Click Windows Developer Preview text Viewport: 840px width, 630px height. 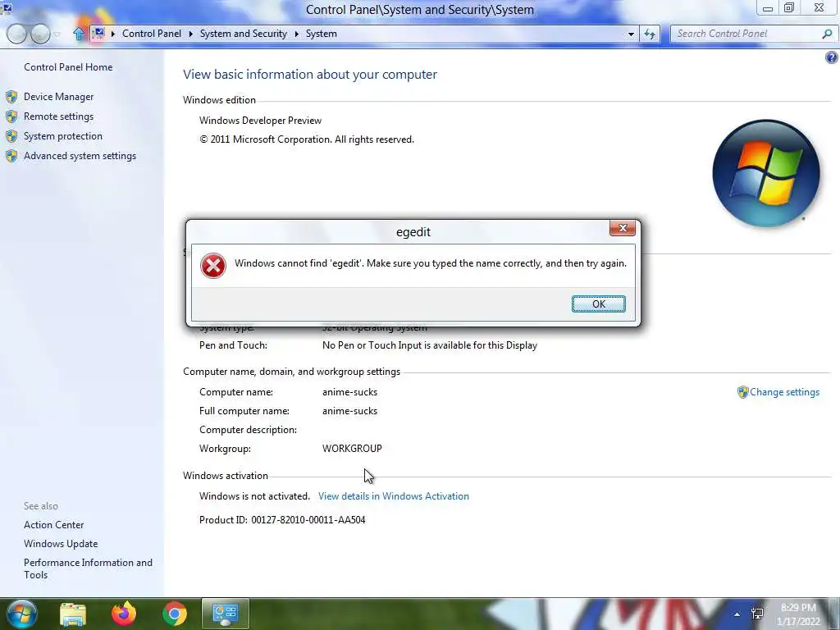(x=260, y=121)
